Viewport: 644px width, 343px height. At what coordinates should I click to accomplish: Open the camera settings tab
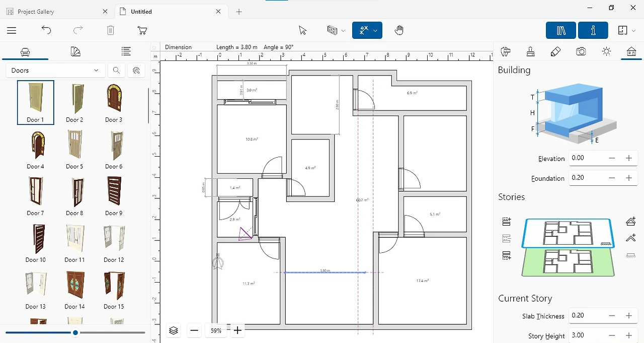(x=581, y=51)
